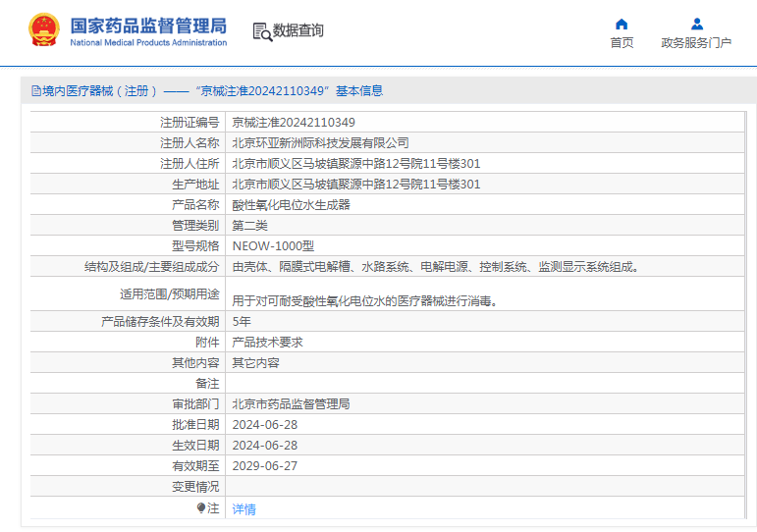757x532 pixels.
Task: Click the 产品储存条件及有效期 label
Action: 160,322
